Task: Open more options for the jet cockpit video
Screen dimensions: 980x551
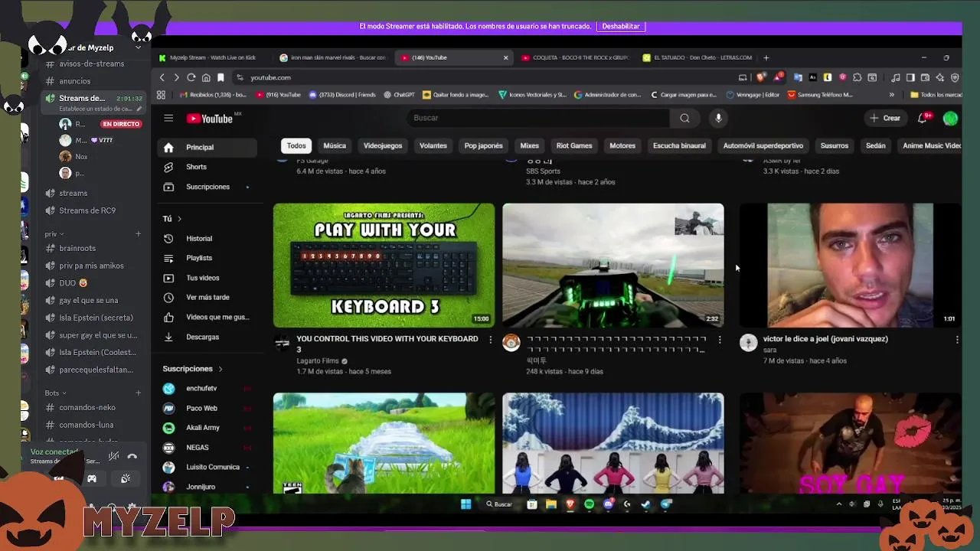Action: coord(720,339)
